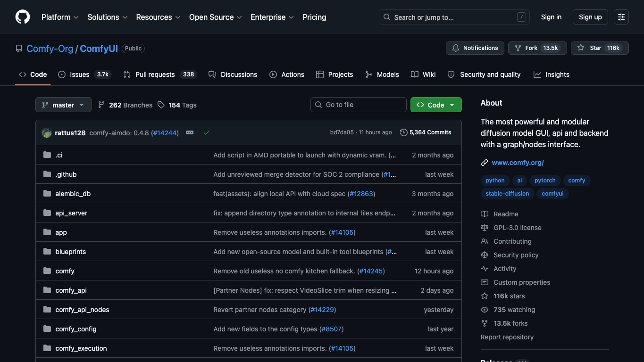Click the Sign up button

pos(590,17)
